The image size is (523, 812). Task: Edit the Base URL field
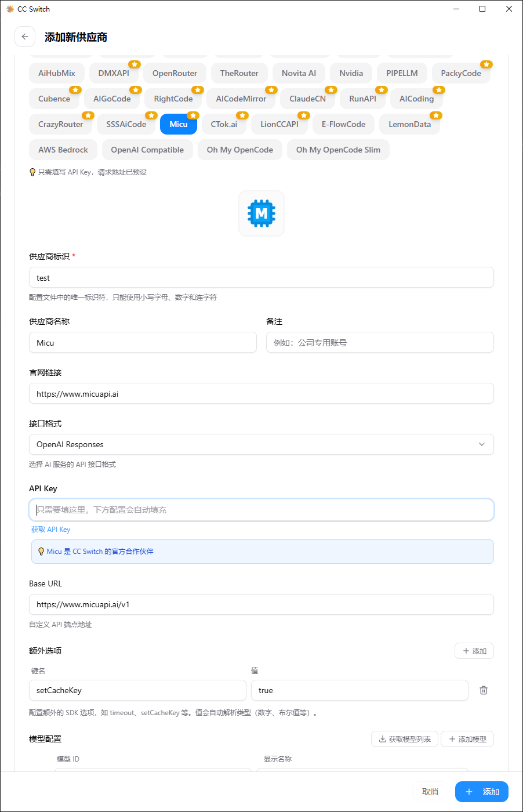[261, 604]
